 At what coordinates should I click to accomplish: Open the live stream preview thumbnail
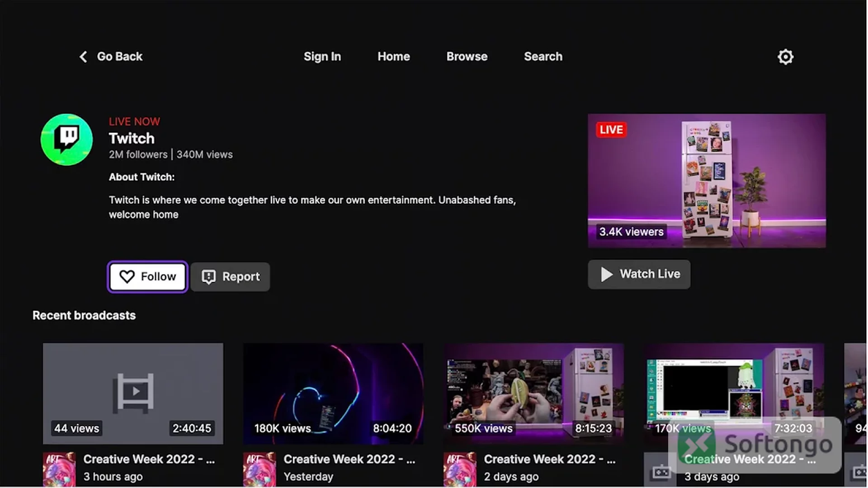click(x=707, y=181)
